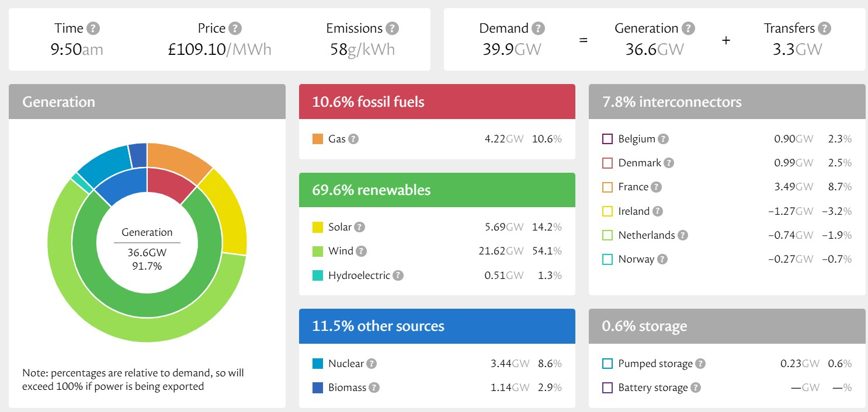Select the 10.6% fossil fuels header

point(437,102)
